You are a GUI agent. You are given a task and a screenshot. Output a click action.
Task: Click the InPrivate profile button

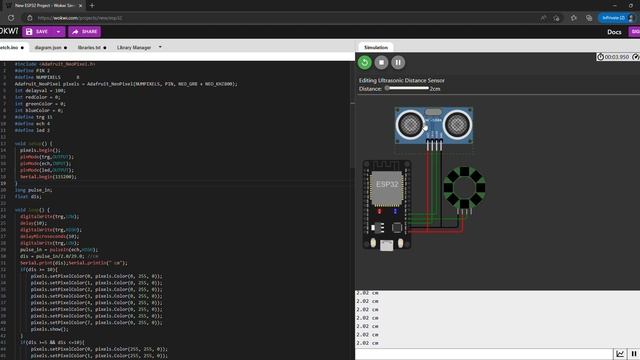click(x=617, y=18)
